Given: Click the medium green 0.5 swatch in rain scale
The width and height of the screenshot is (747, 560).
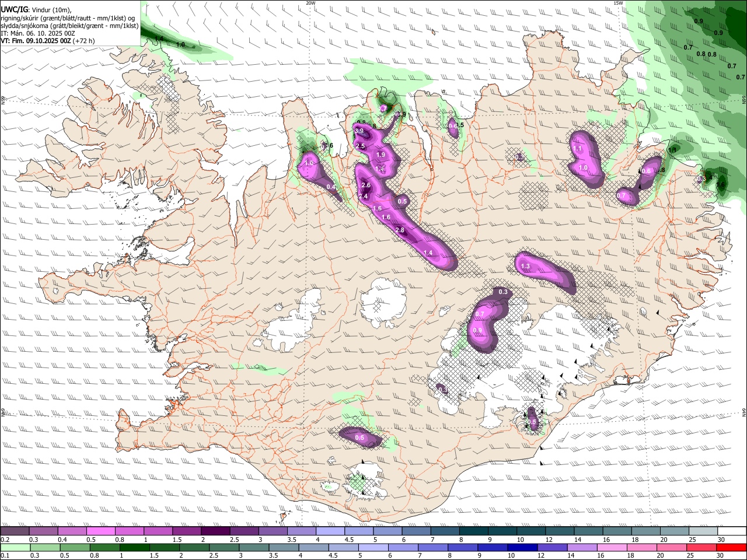Looking at the screenshot, I should [x=75, y=547].
